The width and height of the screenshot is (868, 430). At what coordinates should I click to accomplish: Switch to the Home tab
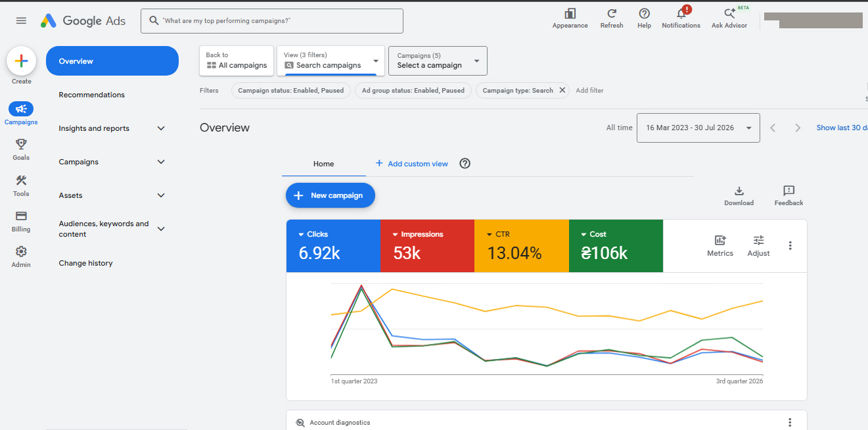pyautogui.click(x=323, y=164)
